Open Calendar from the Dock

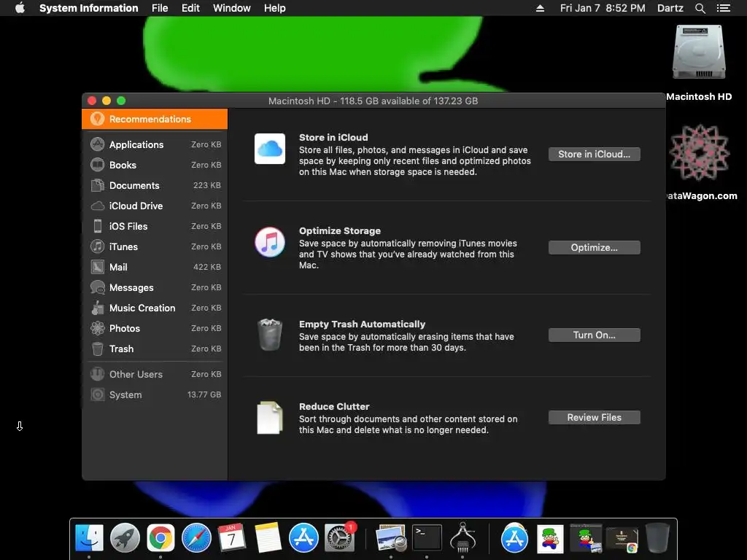232,538
